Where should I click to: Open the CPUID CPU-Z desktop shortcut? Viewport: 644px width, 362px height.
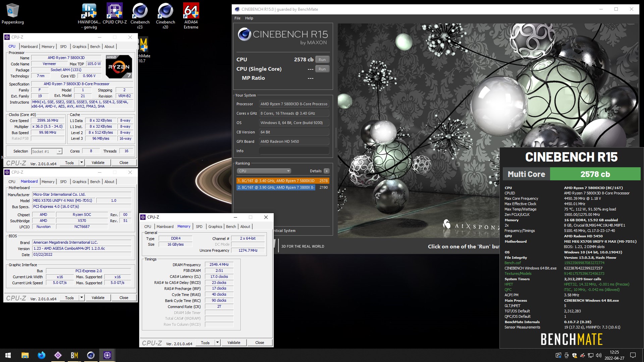click(115, 13)
